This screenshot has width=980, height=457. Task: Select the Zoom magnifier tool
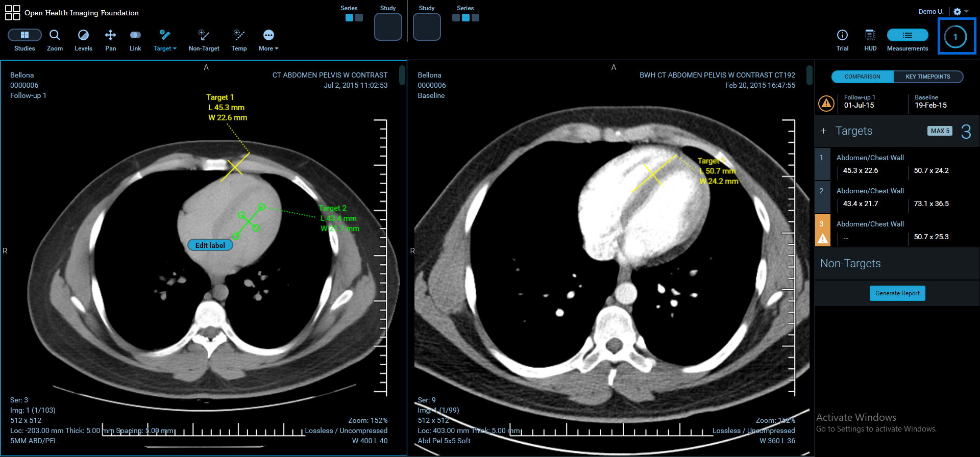[x=55, y=35]
